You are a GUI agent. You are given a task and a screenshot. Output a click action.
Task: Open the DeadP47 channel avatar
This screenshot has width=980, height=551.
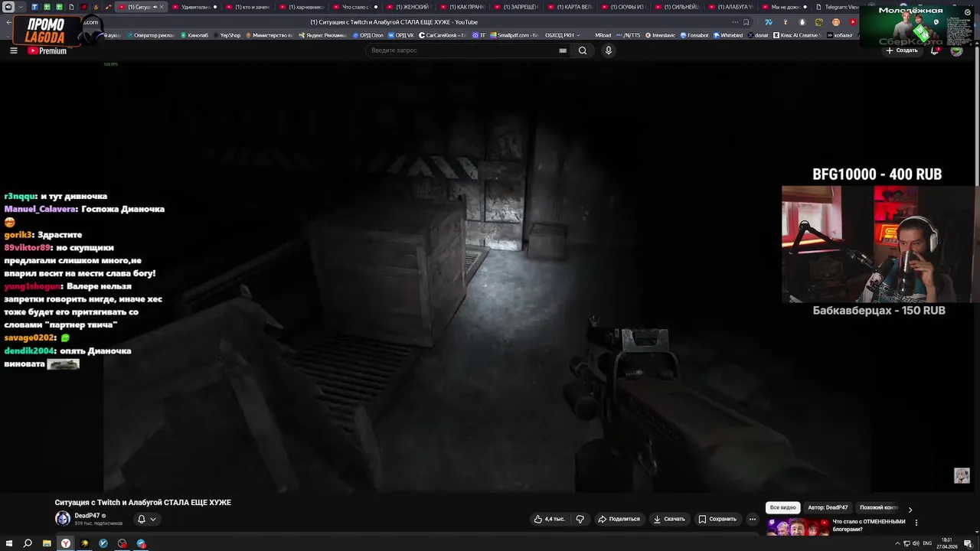point(63,519)
